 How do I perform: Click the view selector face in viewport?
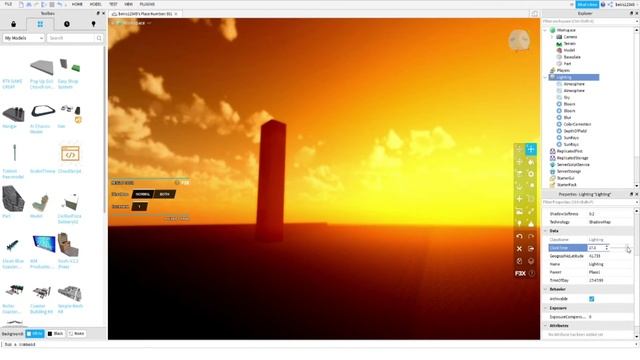(x=519, y=41)
